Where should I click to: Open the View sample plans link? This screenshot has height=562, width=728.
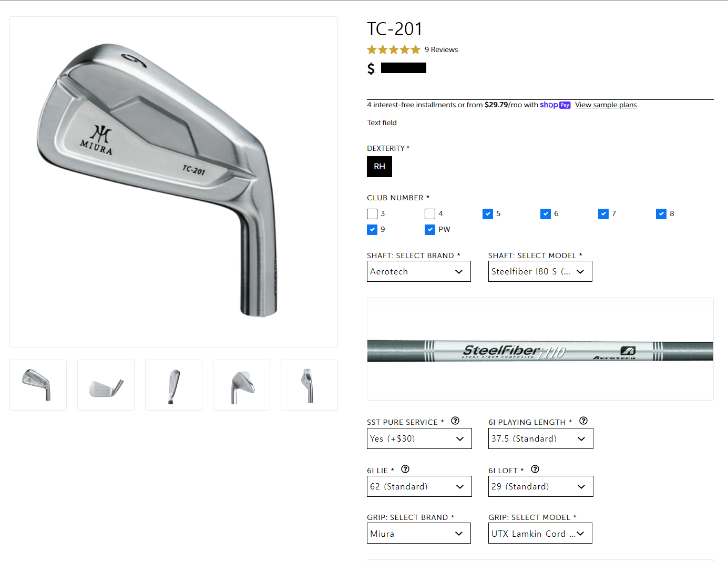tap(606, 105)
